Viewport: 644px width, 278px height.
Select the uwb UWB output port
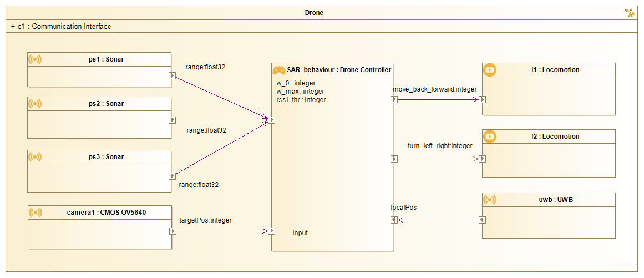482,220
